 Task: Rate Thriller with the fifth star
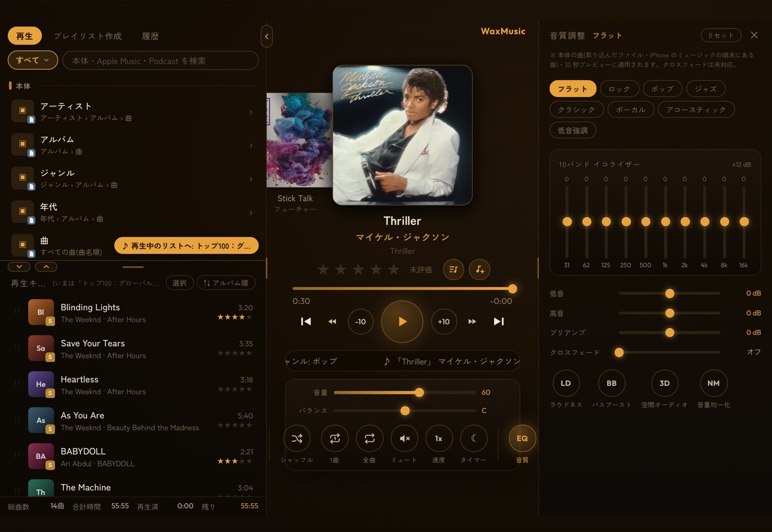click(x=394, y=270)
